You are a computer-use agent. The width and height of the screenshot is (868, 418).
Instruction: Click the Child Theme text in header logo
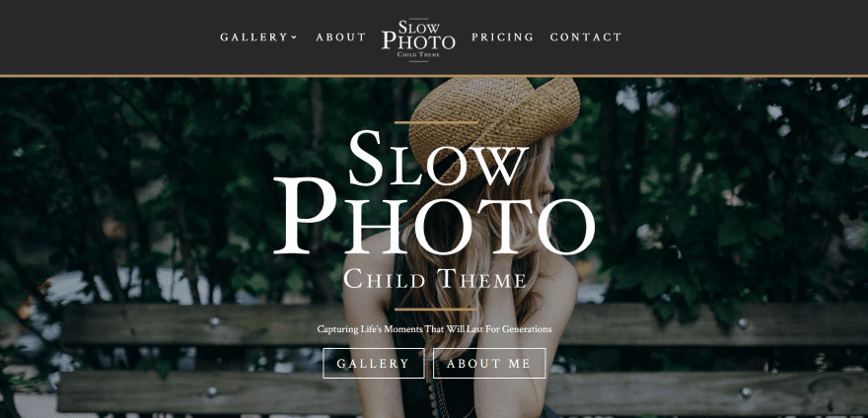point(418,55)
